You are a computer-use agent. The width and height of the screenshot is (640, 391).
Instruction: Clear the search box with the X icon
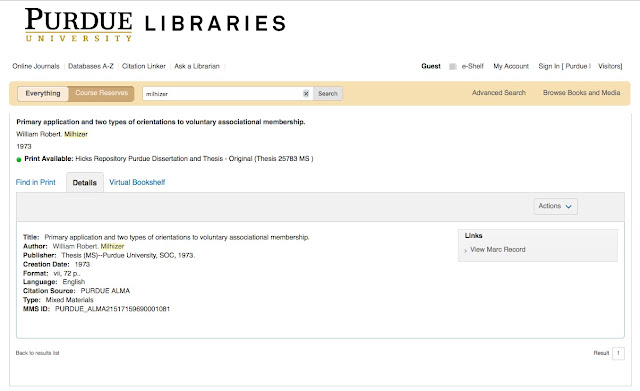pyautogui.click(x=306, y=93)
